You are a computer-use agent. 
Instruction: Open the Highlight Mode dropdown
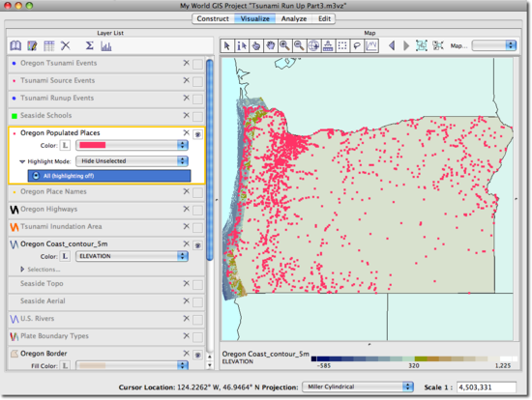132,161
